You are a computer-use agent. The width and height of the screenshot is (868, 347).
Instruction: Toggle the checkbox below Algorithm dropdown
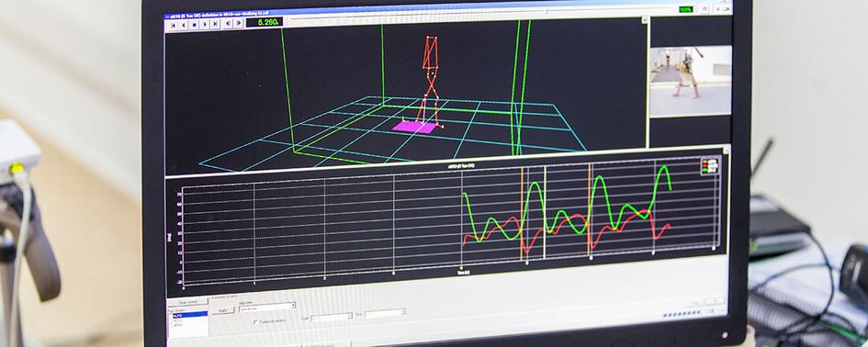[255, 321]
